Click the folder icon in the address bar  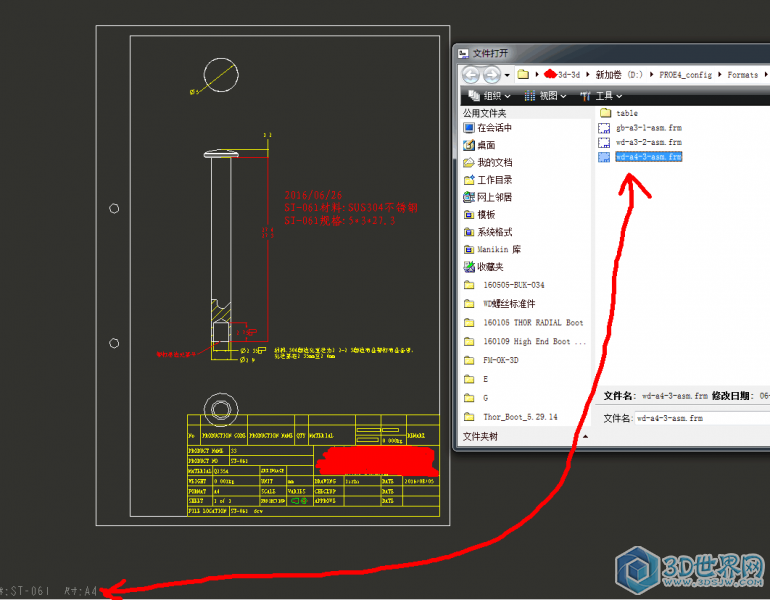[523, 75]
